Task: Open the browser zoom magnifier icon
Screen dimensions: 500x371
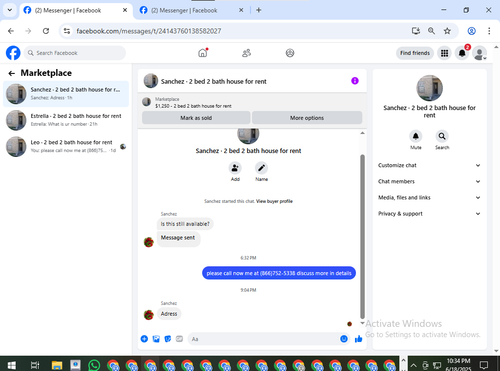Action: pyautogui.click(x=431, y=31)
